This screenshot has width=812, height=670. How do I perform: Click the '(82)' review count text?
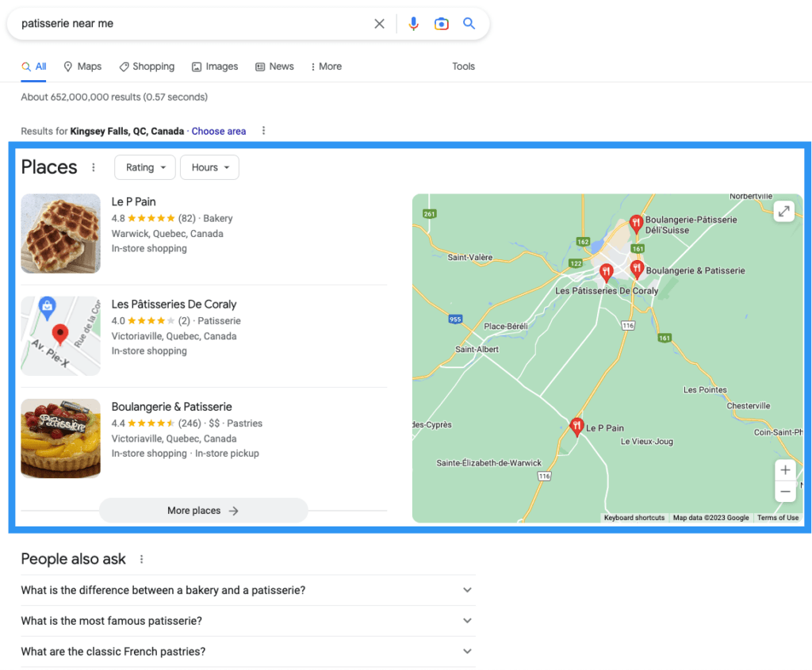point(187,219)
